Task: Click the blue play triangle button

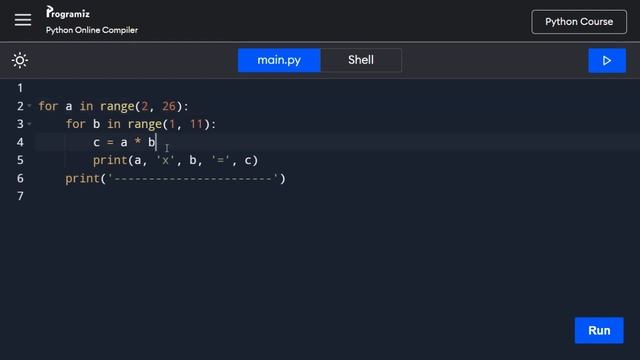Action: pyautogui.click(x=607, y=60)
